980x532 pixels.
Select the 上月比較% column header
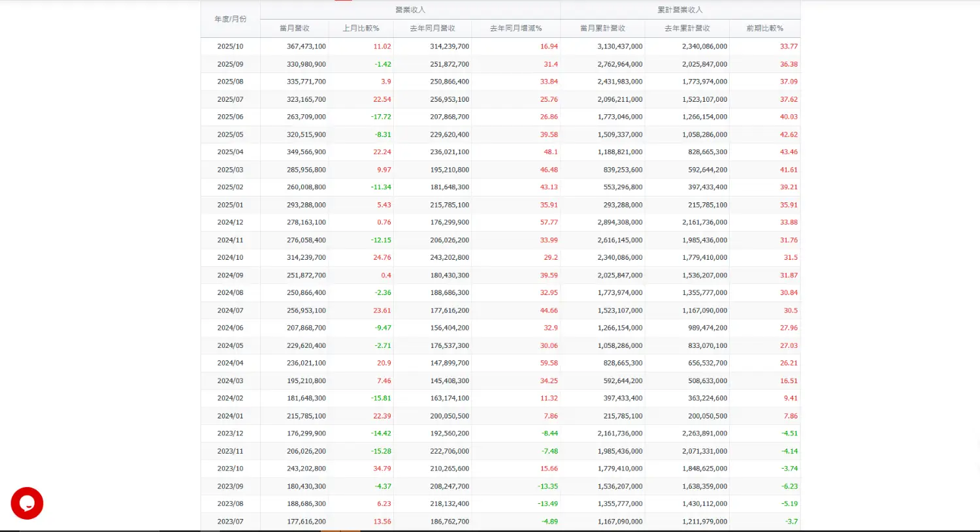point(361,28)
